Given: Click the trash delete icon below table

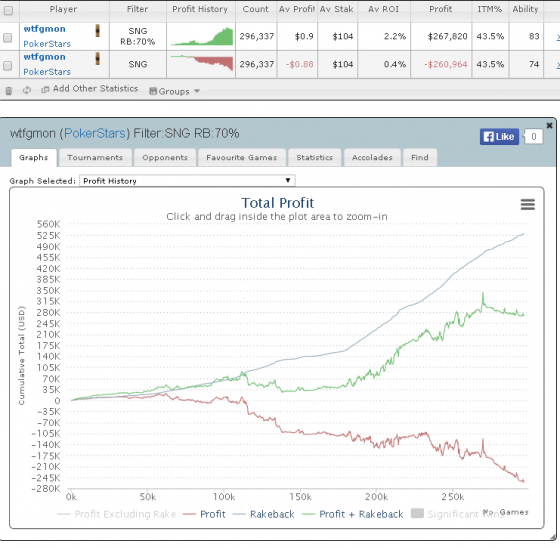Looking at the screenshot, I should coord(9,91).
